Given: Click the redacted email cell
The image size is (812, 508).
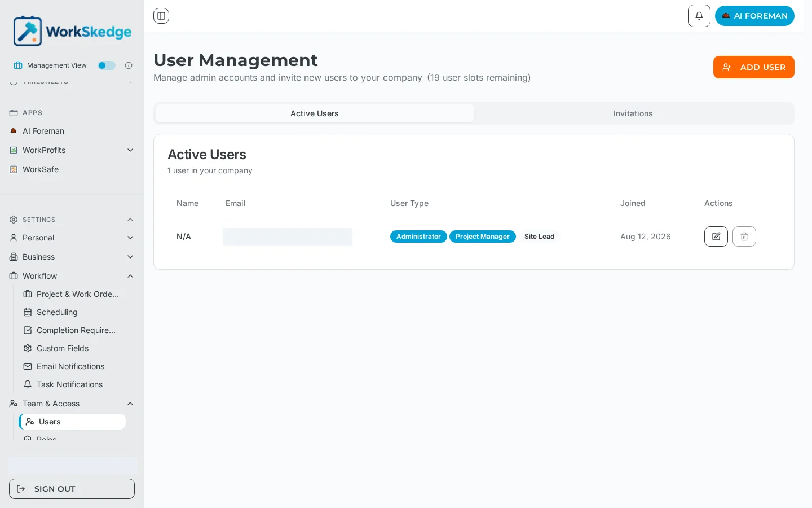Looking at the screenshot, I should (288, 237).
